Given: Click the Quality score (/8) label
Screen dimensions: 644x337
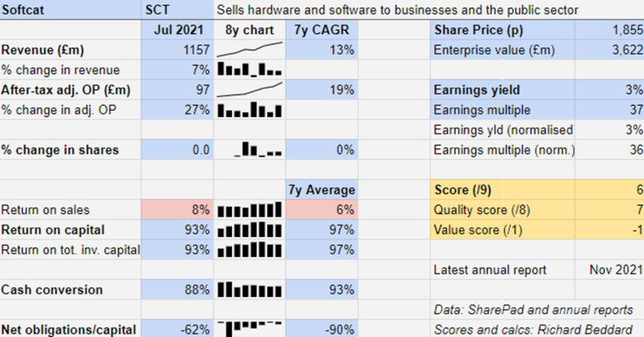Looking at the screenshot, I should [482, 210].
